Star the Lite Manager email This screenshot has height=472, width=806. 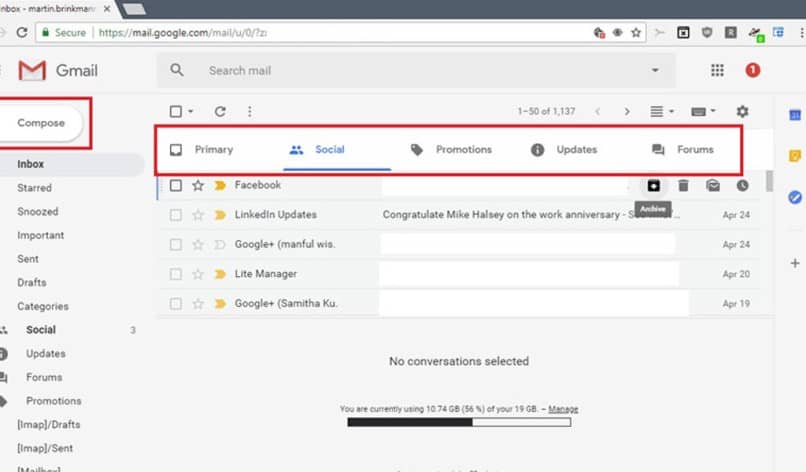198,274
